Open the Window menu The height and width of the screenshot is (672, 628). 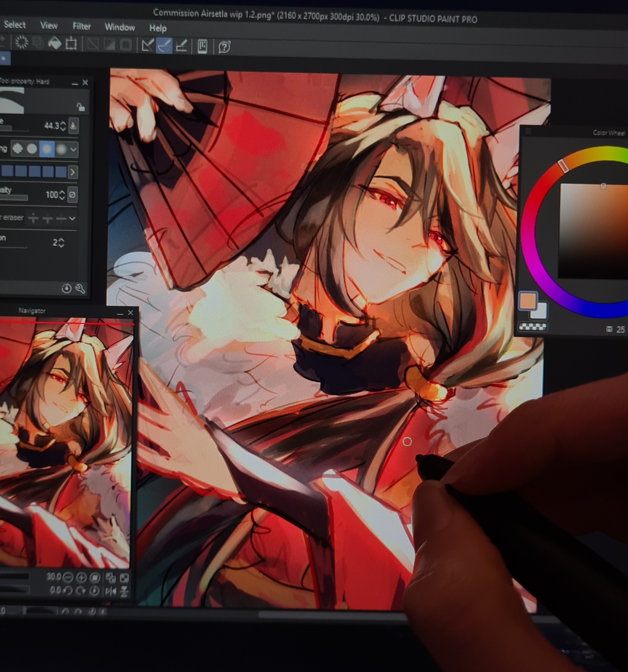click(x=120, y=27)
